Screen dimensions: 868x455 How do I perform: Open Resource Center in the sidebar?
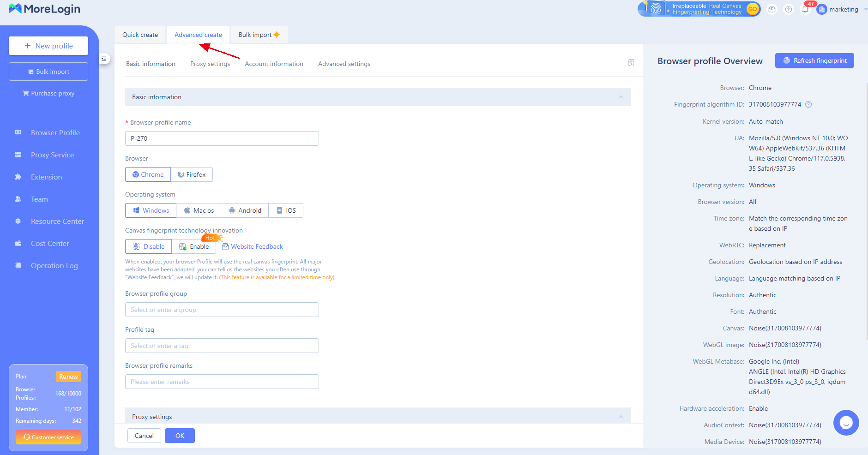click(x=57, y=221)
